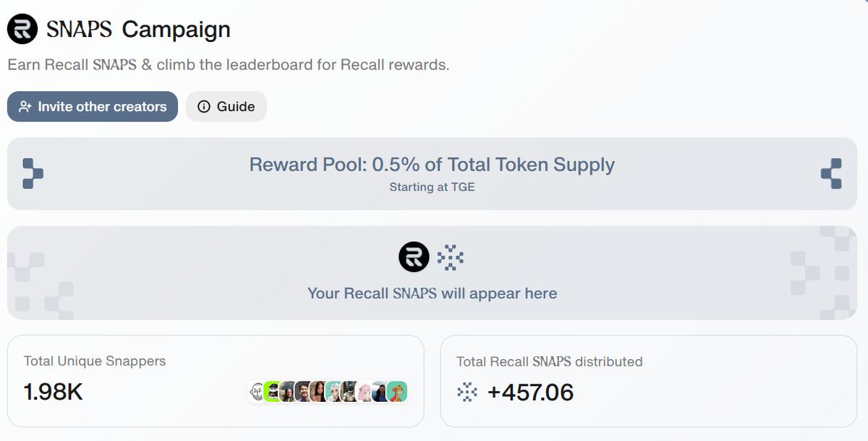Click the SNAPS Campaign heading text

pos(138,29)
